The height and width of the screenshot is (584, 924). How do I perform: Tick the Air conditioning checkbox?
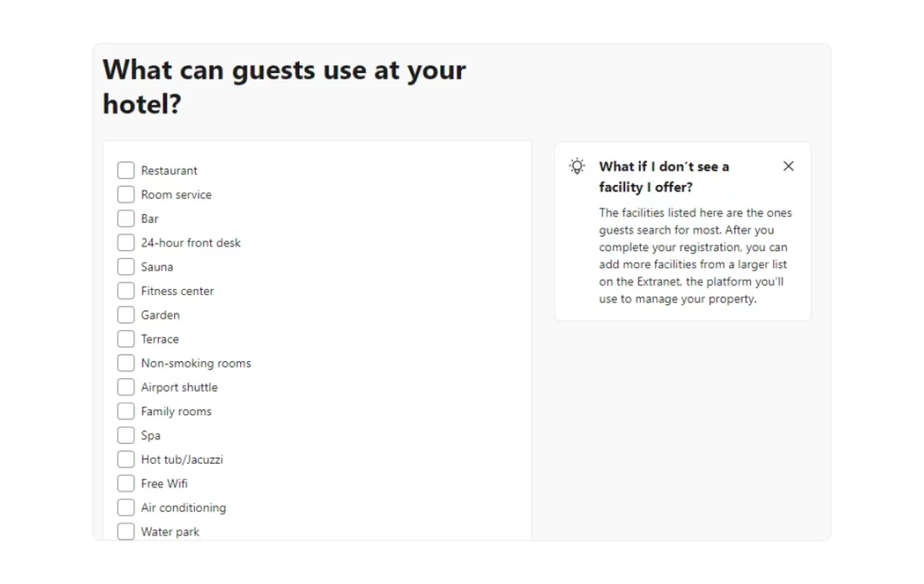[126, 507]
